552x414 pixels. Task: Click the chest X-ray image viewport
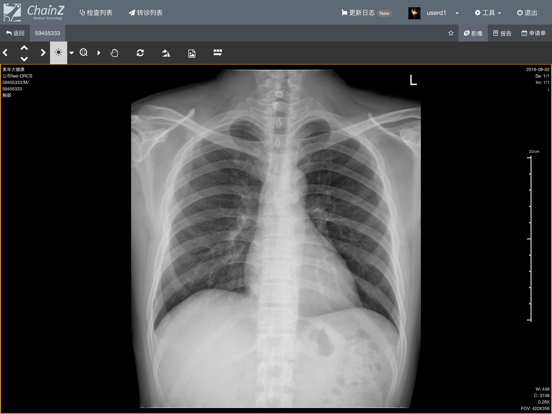pos(276,239)
